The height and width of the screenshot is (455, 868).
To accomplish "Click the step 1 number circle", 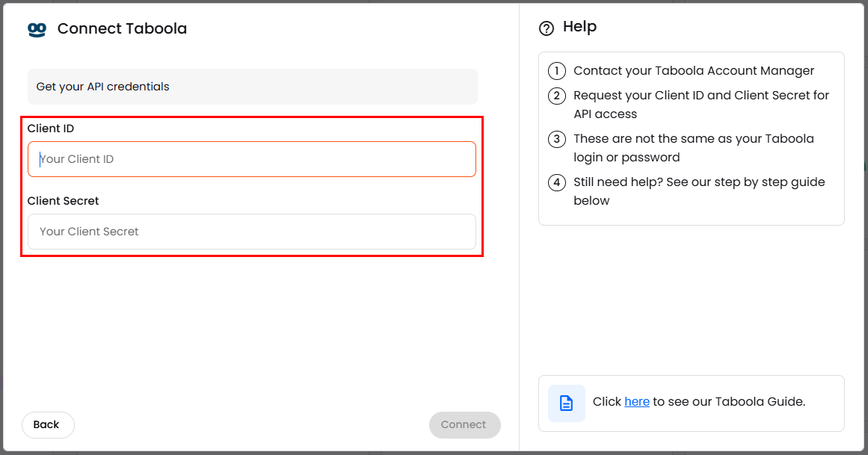I will (x=556, y=71).
